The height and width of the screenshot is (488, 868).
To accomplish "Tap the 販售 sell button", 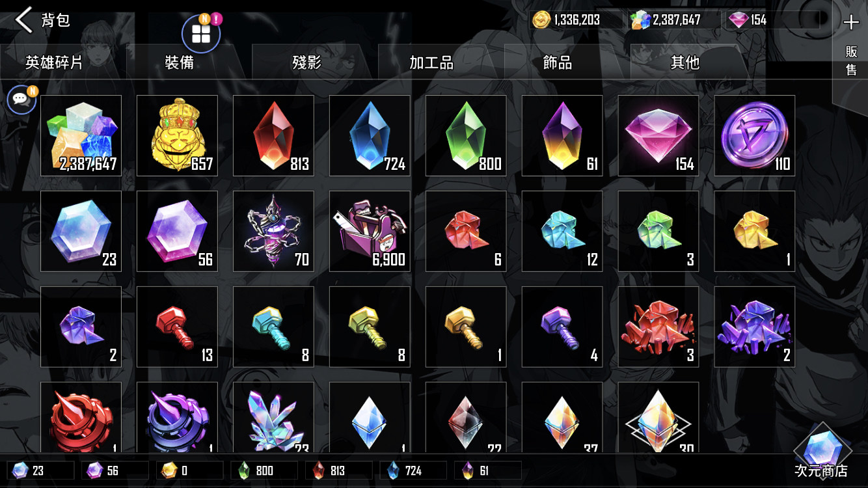I will coord(851,61).
